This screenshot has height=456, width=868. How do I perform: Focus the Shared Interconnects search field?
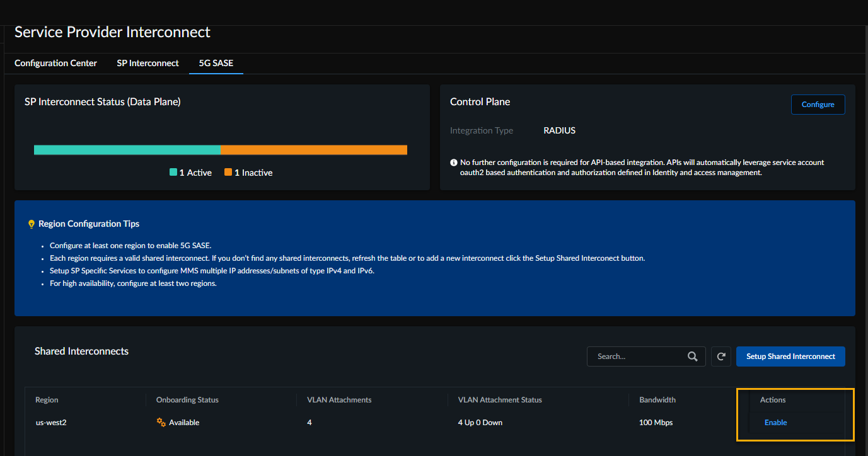point(637,356)
